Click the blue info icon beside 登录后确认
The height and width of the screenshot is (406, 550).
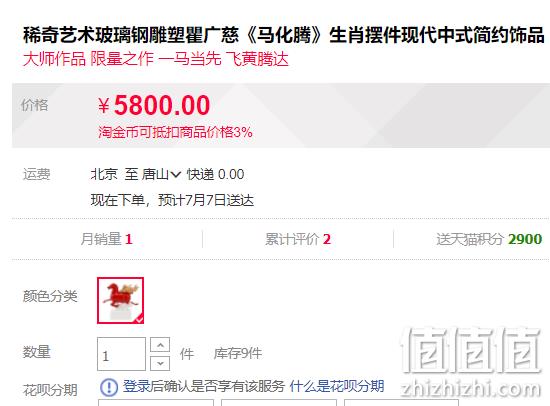coord(109,387)
